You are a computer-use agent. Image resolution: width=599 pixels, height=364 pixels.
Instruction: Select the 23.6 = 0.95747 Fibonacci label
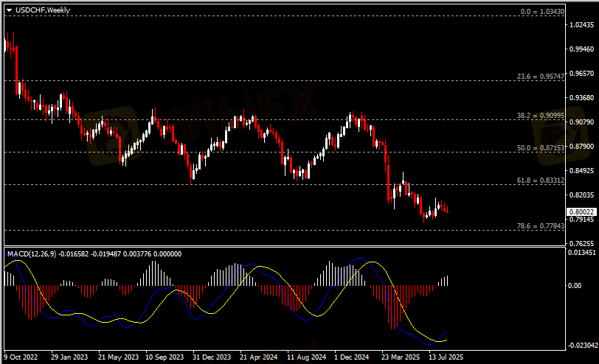[x=541, y=77]
